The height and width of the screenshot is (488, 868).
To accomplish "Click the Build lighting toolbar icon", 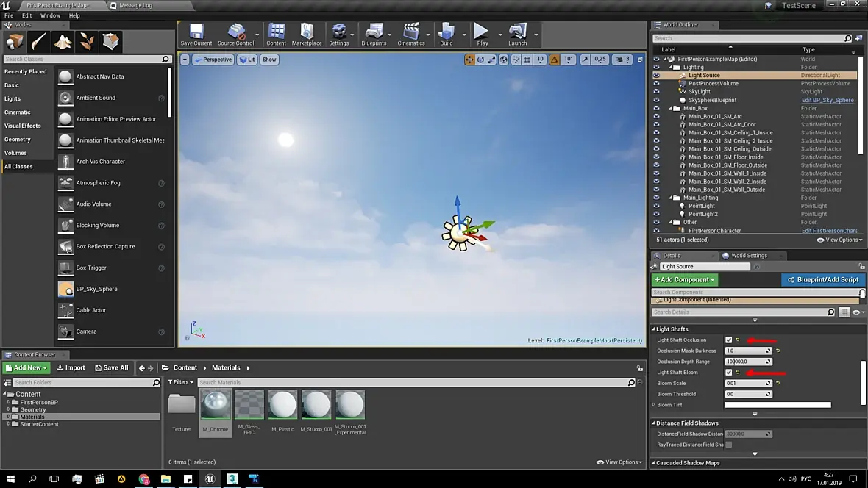I will 447,35.
